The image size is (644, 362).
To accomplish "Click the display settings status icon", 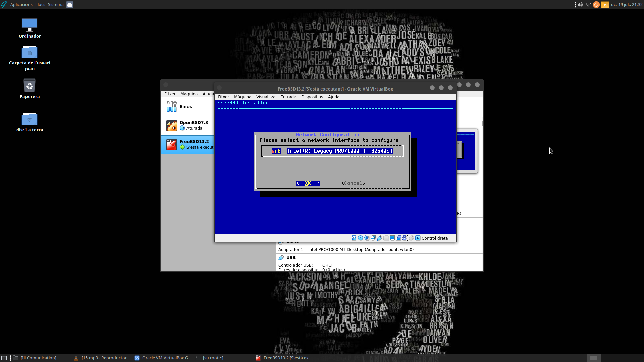I will click(x=392, y=238).
